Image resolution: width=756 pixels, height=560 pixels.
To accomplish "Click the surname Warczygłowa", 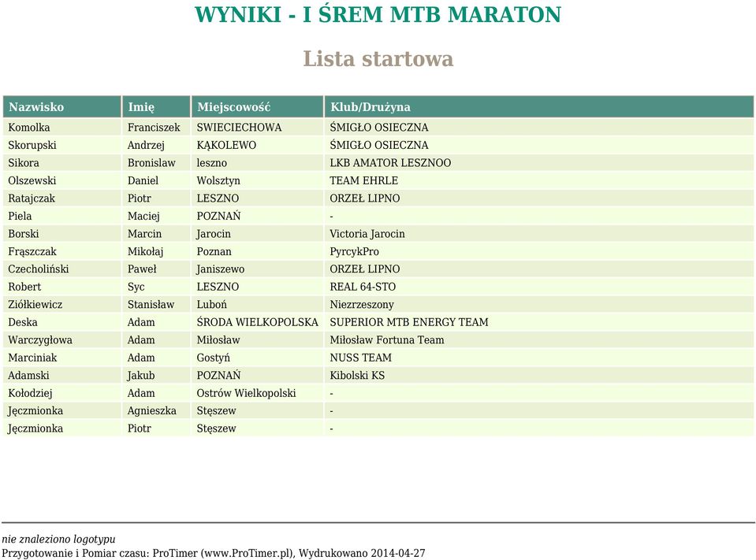I will point(40,340).
